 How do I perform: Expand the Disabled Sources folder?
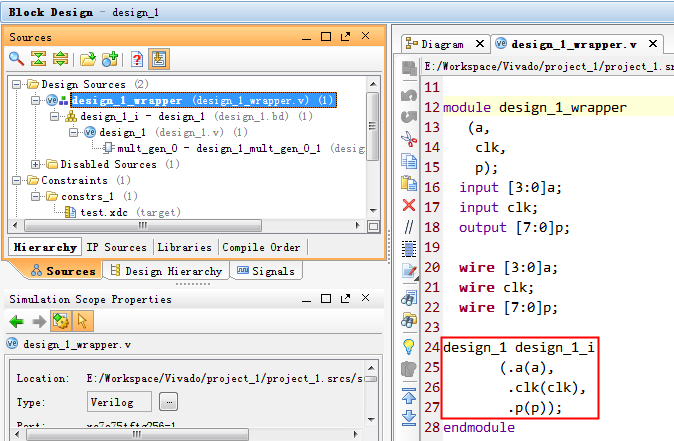pos(37,165)
